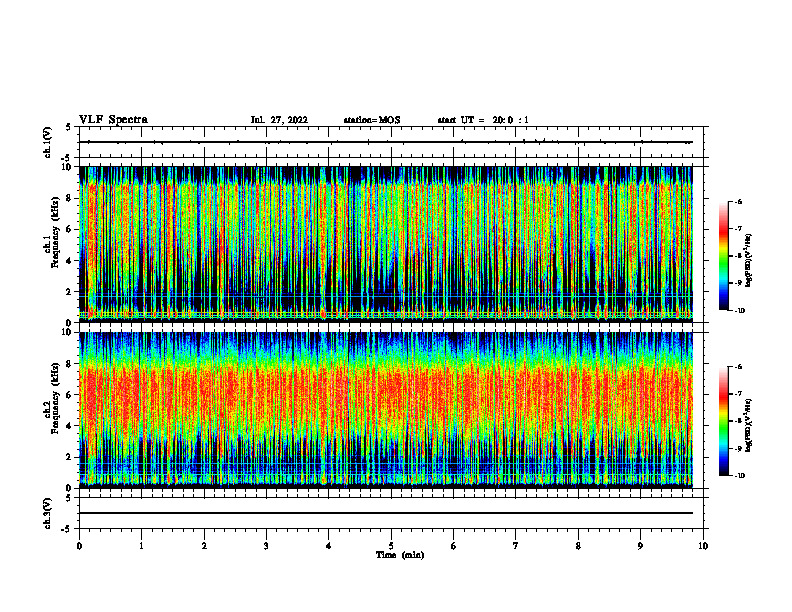Click the "VLF Spectra" plot title
The image size is (792, 612).
113,120
